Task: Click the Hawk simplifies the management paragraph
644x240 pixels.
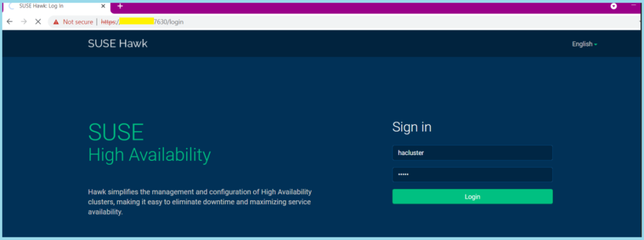Action: pyautogui.click(x=200, y=202)
